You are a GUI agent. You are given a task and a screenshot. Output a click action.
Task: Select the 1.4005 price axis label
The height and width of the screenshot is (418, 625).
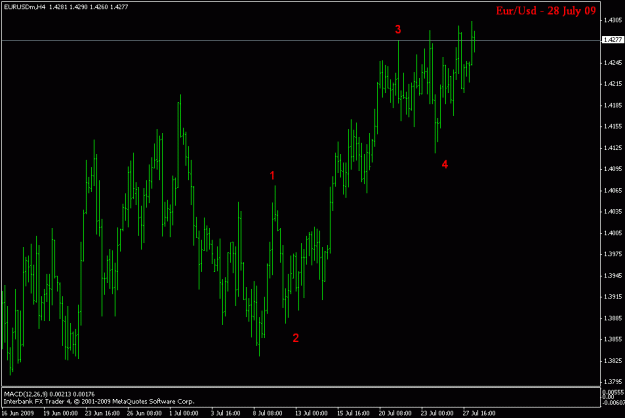coord(613,233)
